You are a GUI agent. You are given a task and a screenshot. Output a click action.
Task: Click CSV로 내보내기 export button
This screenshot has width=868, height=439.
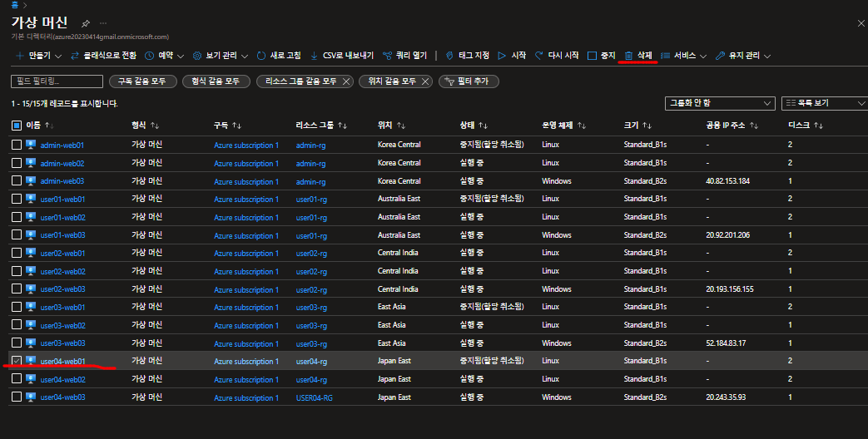[x=341, y=55]
